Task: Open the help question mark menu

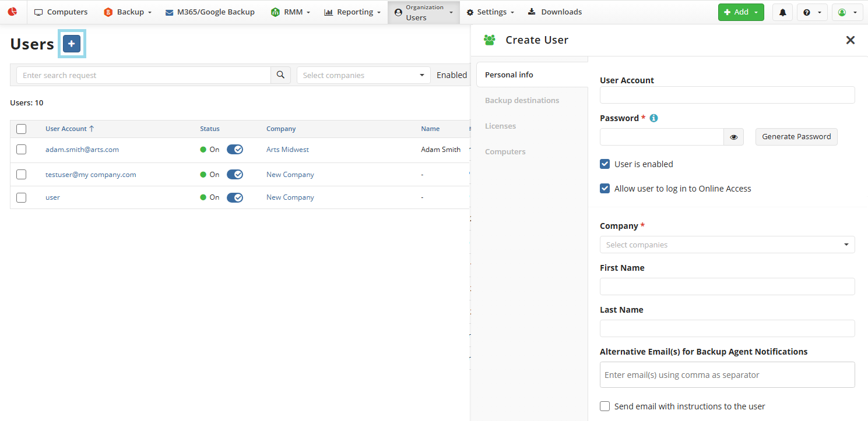Action: click(x=811, y=12)
